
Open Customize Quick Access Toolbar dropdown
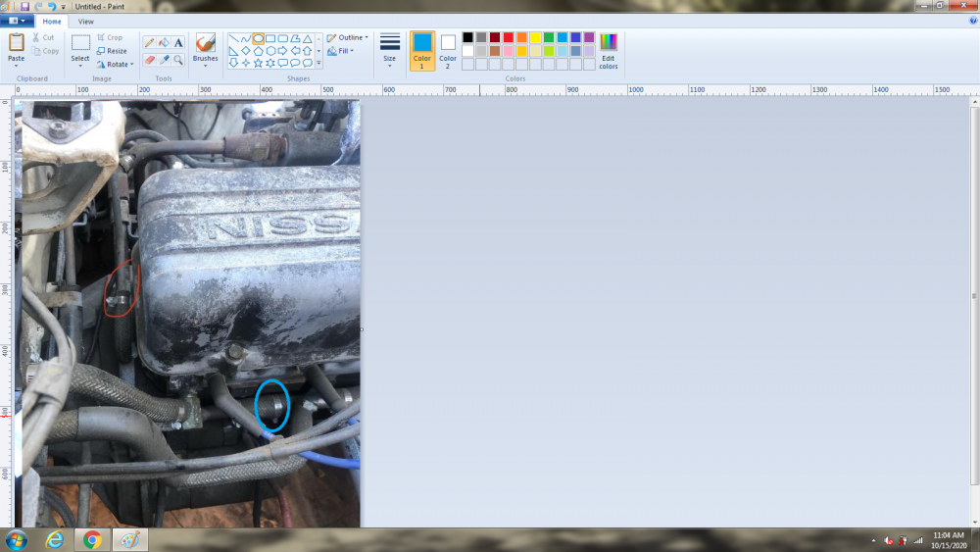pos(63,7)
